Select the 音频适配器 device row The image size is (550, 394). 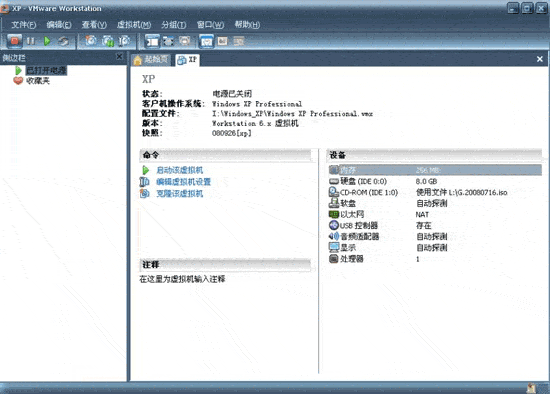(435, 236)
